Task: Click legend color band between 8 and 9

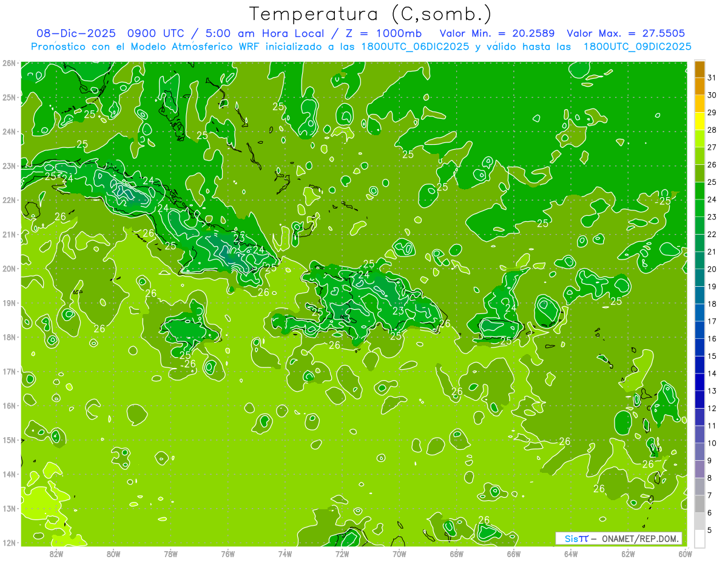Action: pos(699,469)
